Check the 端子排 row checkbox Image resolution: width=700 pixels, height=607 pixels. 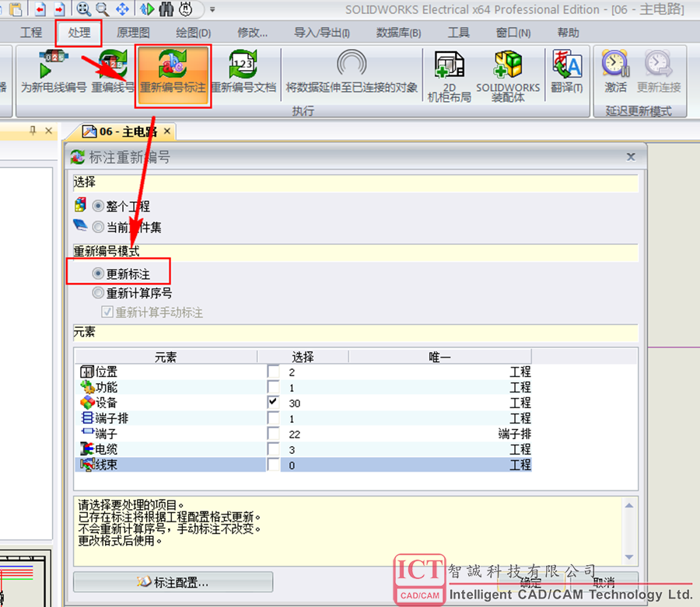[273, 418]
